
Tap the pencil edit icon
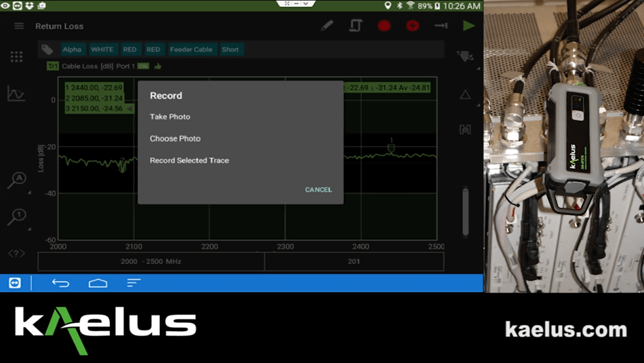pyautogui.click(x=327, y=26)
